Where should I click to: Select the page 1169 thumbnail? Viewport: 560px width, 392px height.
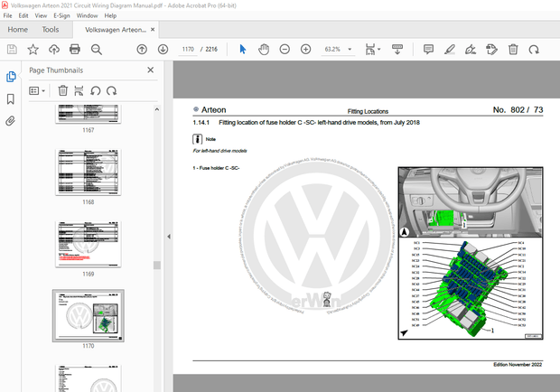point(89,244)
